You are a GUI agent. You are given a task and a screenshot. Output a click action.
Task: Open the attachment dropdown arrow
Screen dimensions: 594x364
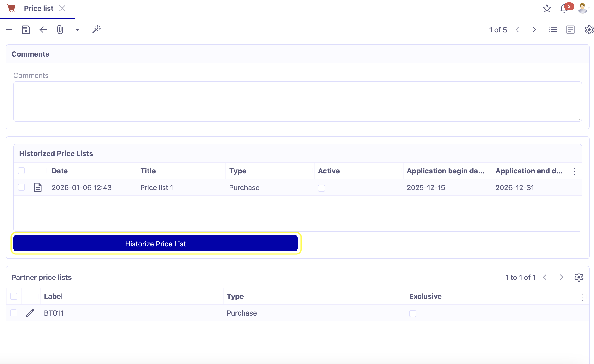(x=77, y=29)
